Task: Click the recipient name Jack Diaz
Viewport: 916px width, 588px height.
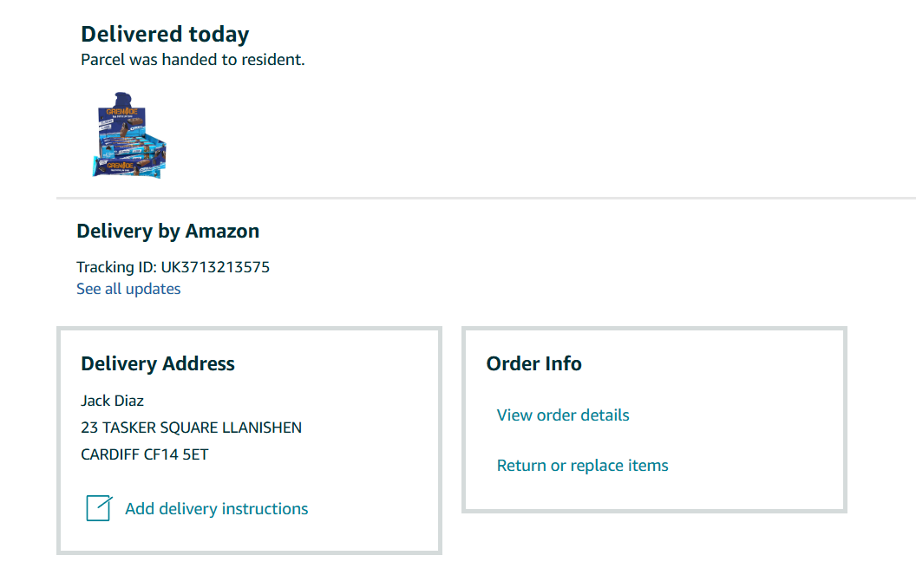Action: click(x=112, y=401)
